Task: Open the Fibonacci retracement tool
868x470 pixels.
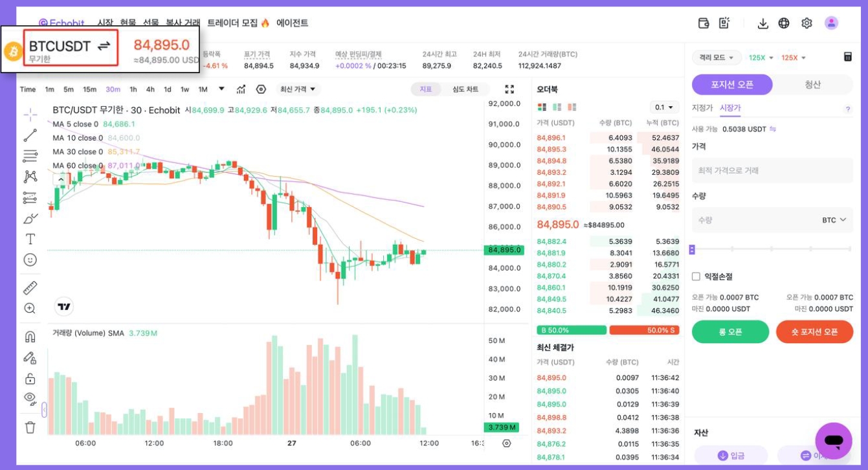Action: tap(30, 156)
